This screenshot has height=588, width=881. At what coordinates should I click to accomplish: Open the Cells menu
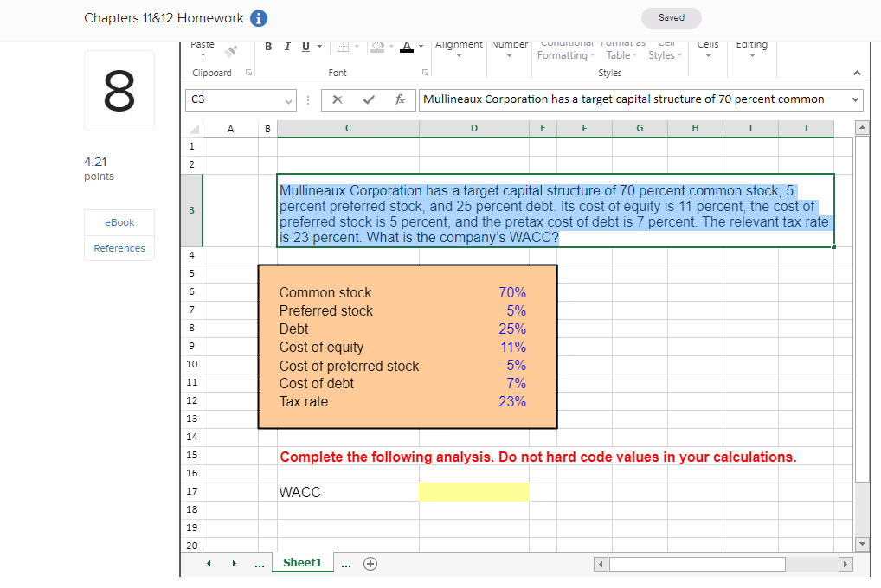tap(708, 49)
